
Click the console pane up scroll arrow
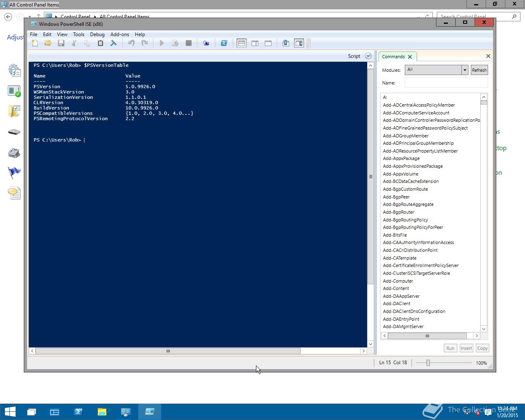371,66
